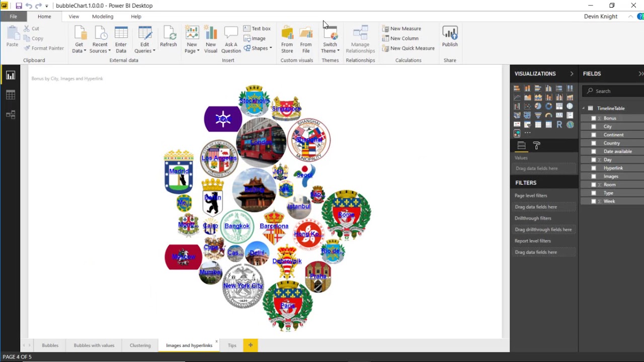Switch to the View ribbon tab
Image resolution: width=644 pixels, height=362 pixels.
click(73, 17)
